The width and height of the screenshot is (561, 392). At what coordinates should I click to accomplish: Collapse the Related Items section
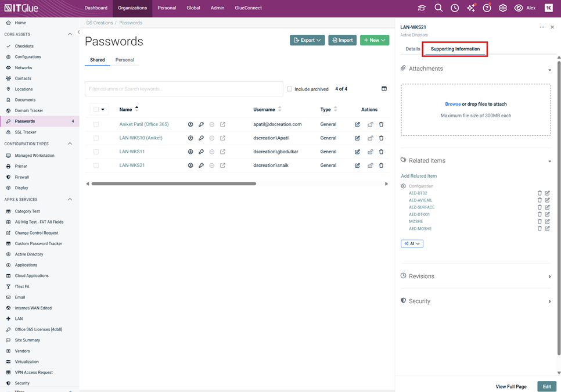[x=549, y=161]
